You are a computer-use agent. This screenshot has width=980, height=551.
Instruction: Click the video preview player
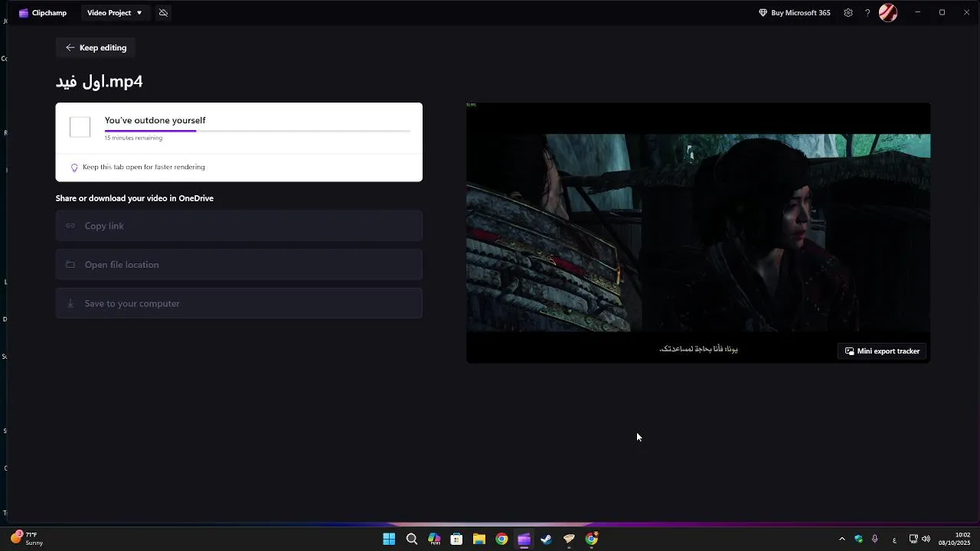click(698, 233)
